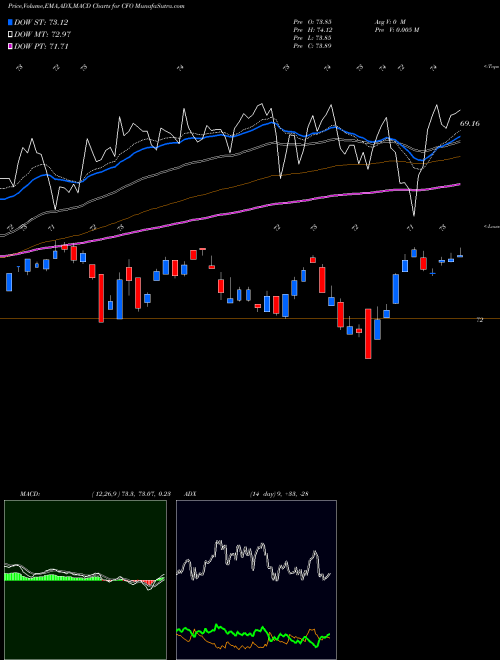The height and width of the screenshot is (660, 500).
Task: Click the 'Pre V: 0.005 M' value
Action: 396,30
